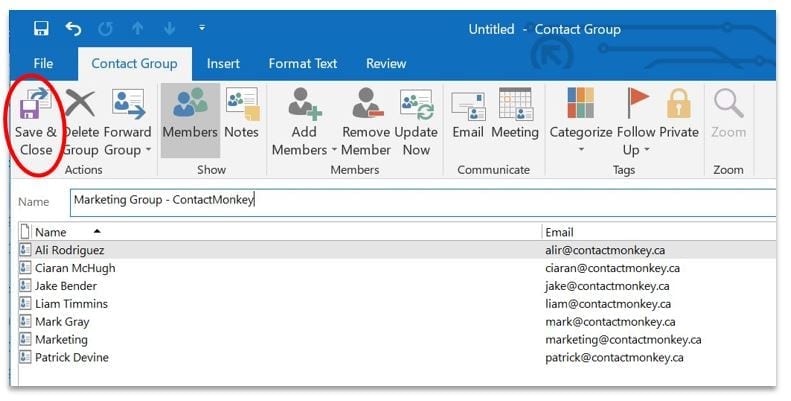Click contact card icon beside Liam Timmins

coord(25,304)
